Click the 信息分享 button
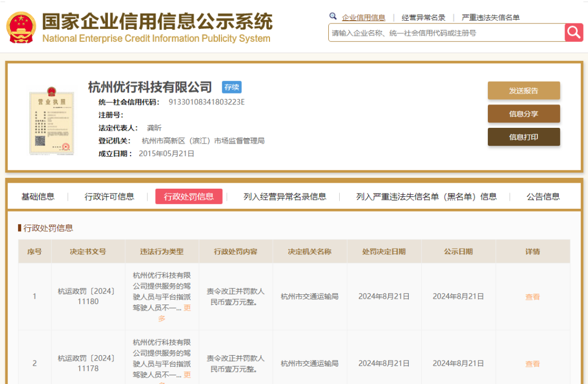This screenshot has height=384, width=588. [x=523, y=114]
